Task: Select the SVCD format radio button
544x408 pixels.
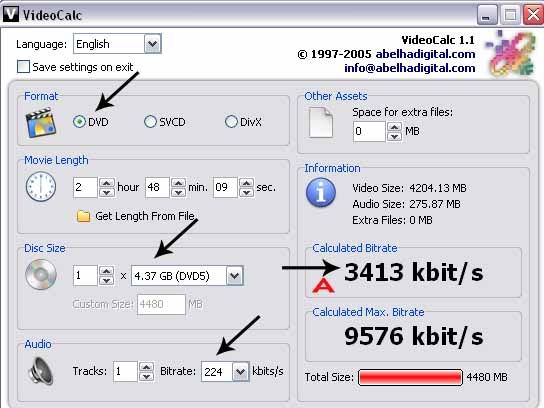Action: [x=150, y=122]
